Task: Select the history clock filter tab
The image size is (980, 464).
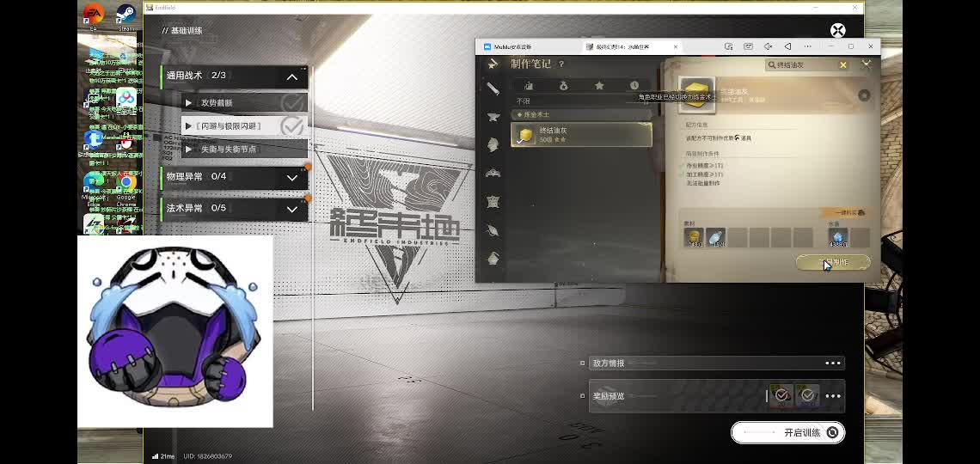Action: (x=634, y=85)
